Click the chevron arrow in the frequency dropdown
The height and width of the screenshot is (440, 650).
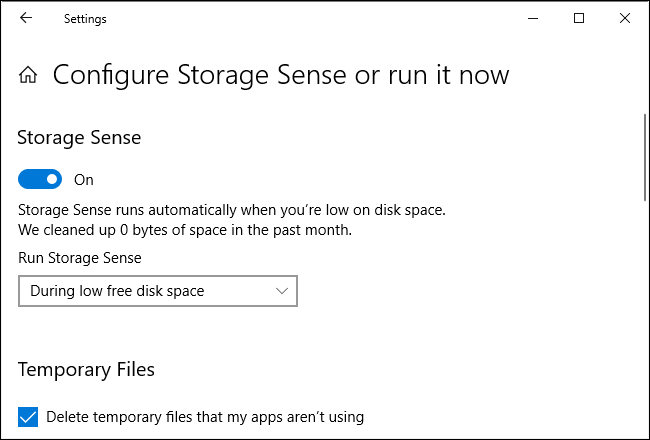click(281, 291)
